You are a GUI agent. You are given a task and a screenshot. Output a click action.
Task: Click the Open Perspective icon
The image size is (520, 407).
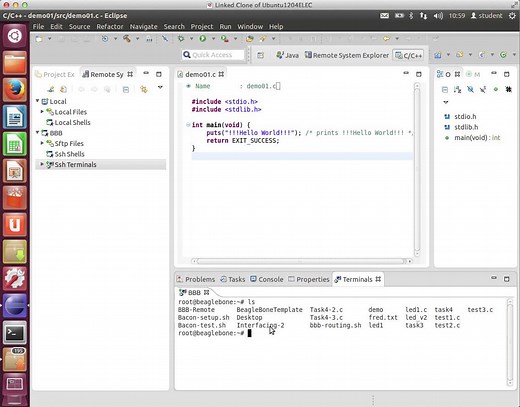coord(260,55)
